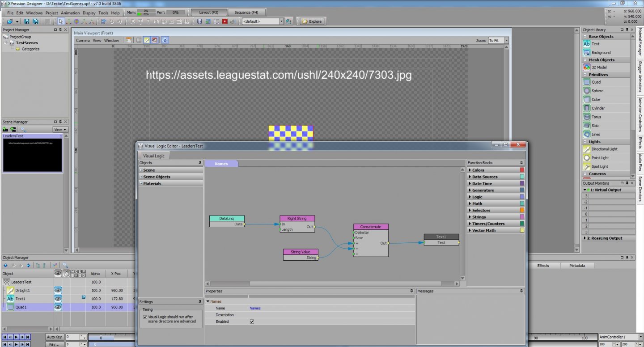Click the red record icon in toolbar
The width and height of the screenshot is (644, 347).
(225, 21)
